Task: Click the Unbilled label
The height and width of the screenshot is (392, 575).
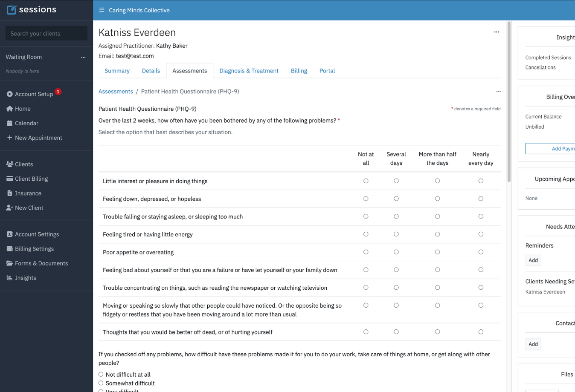Action: pos(535,127)
